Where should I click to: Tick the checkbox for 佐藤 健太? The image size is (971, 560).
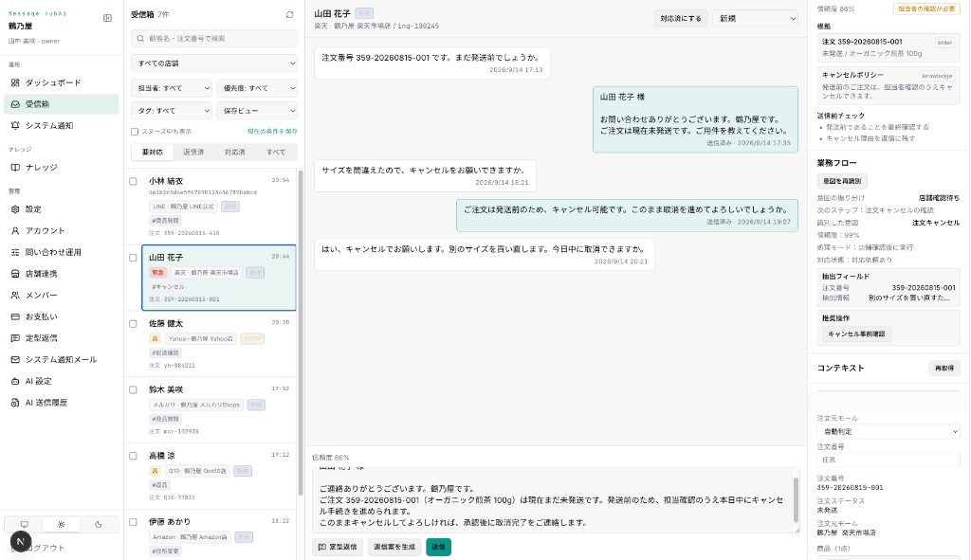click(x=133, y=324)
